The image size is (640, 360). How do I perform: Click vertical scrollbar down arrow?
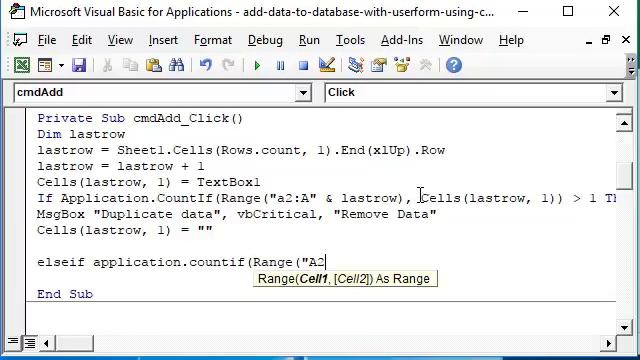[624, 327]
